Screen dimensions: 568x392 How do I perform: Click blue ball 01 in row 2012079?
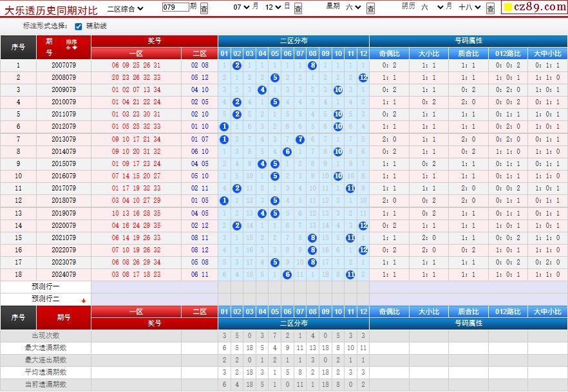point(224,127)
